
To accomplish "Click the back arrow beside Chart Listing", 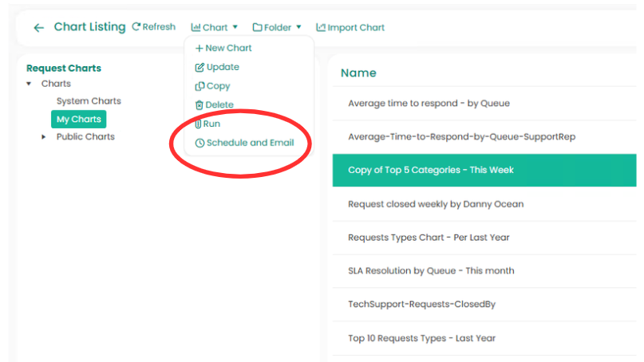I will pos(38,28).
